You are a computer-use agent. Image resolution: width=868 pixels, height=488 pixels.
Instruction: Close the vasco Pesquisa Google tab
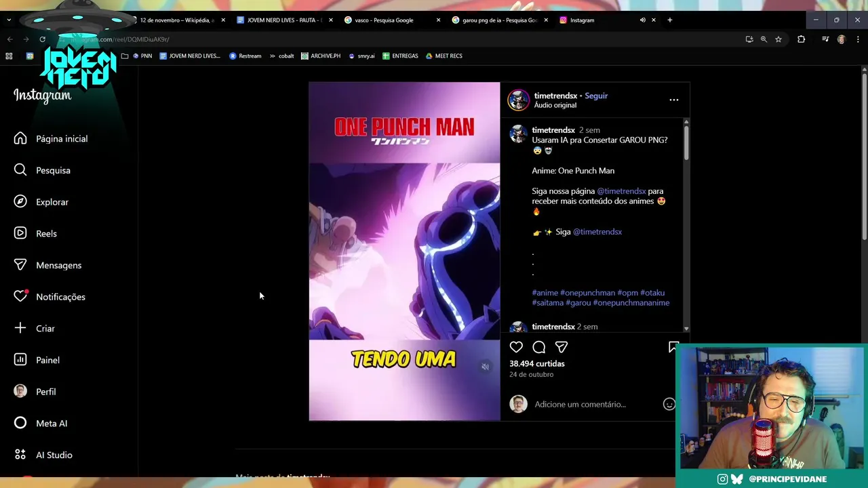coord(438,20)
